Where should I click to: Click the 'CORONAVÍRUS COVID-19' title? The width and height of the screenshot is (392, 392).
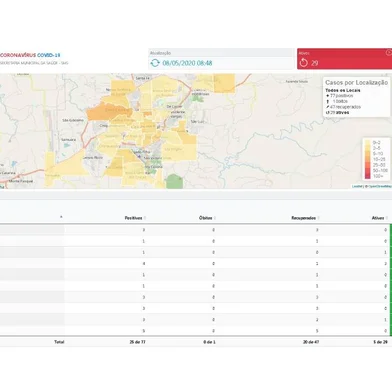click(30, 55)
